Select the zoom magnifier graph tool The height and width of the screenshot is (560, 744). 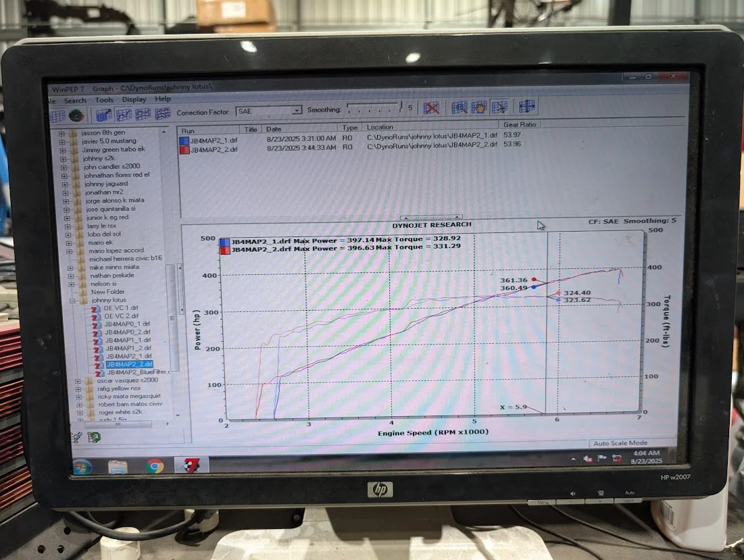coord(460,108)
